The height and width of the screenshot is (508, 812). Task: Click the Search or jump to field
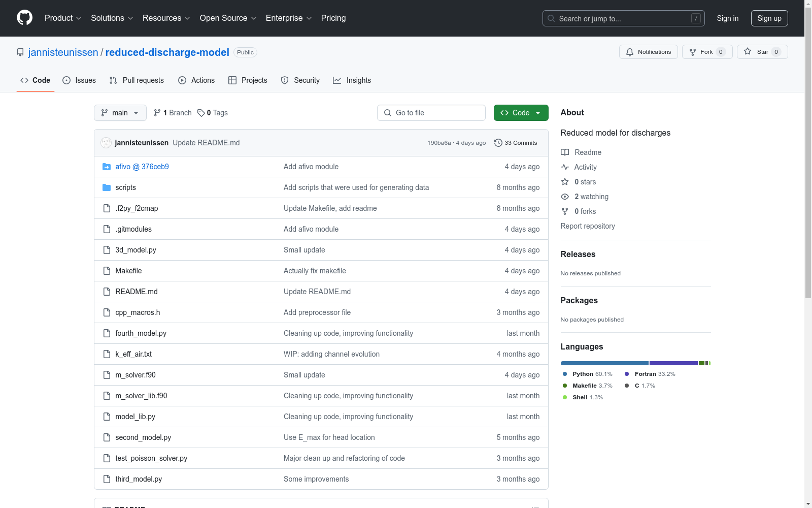(x=624, y=18)
